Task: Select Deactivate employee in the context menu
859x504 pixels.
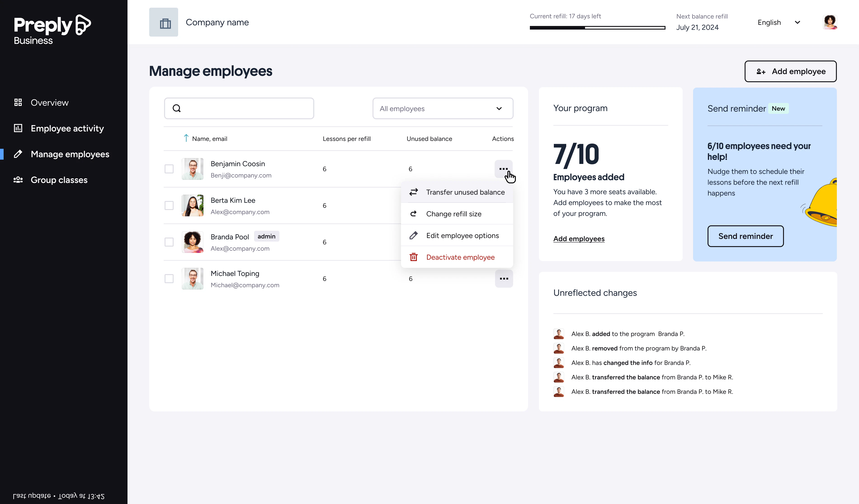Action: coord(460,257)
